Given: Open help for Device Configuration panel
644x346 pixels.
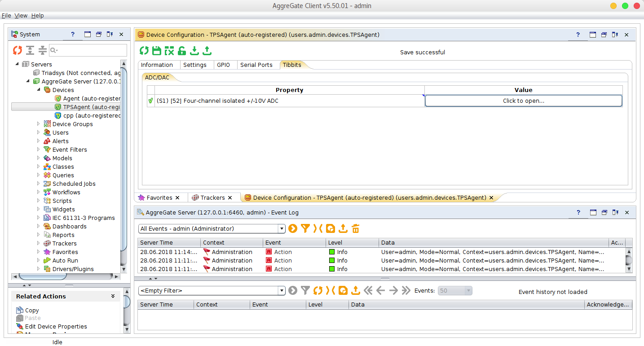Looking at the screenshot, I should click(x=578, y=35).
